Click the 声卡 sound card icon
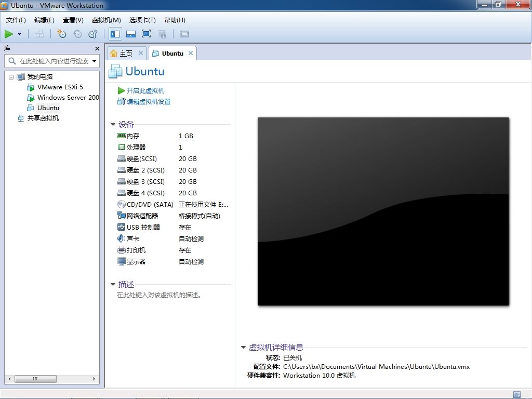Screen dimensions: 532x399 point(121,238)
